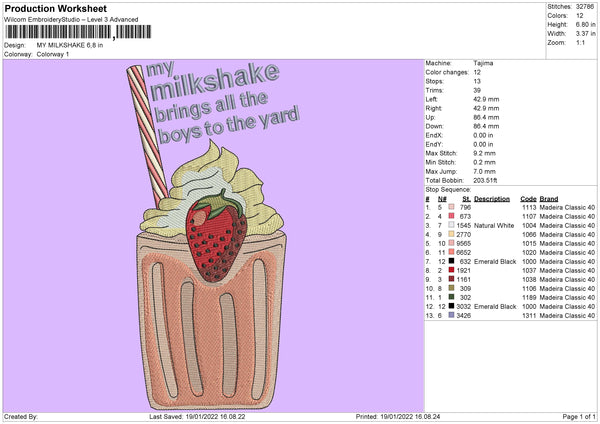This screenshot has width=600, height=424.
Task: Click 'Emerald Black' description in stop 12
Action: [495, 307]
